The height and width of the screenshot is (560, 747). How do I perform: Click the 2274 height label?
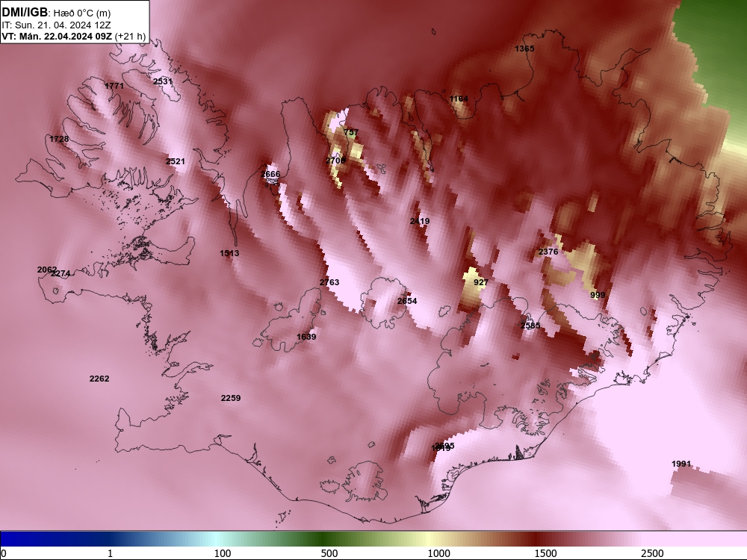61,273
